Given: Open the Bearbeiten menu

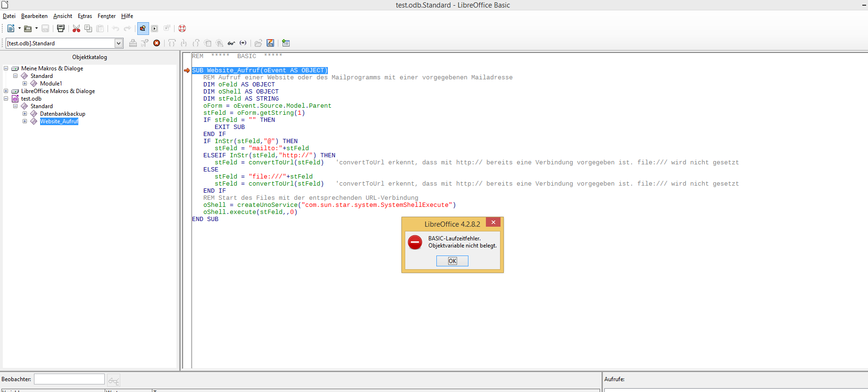Looking at the screenshot, I should pyautogui.click(x=34, y=16).
